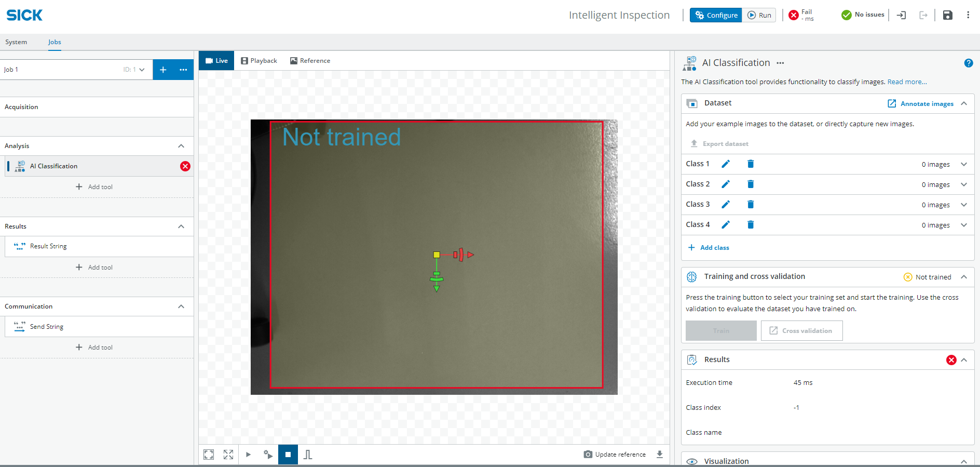Click Export dataset

(x=719, y=144)
